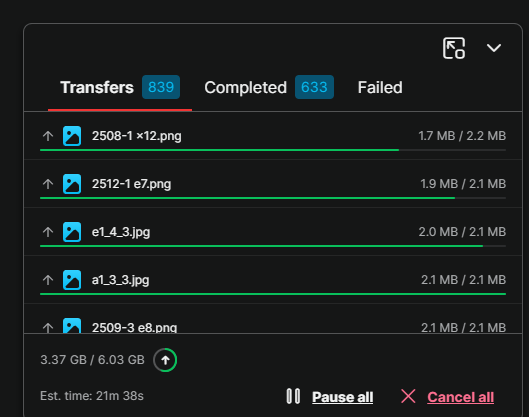Click image icon of a1_3_3.jpg

click(72, 280)
